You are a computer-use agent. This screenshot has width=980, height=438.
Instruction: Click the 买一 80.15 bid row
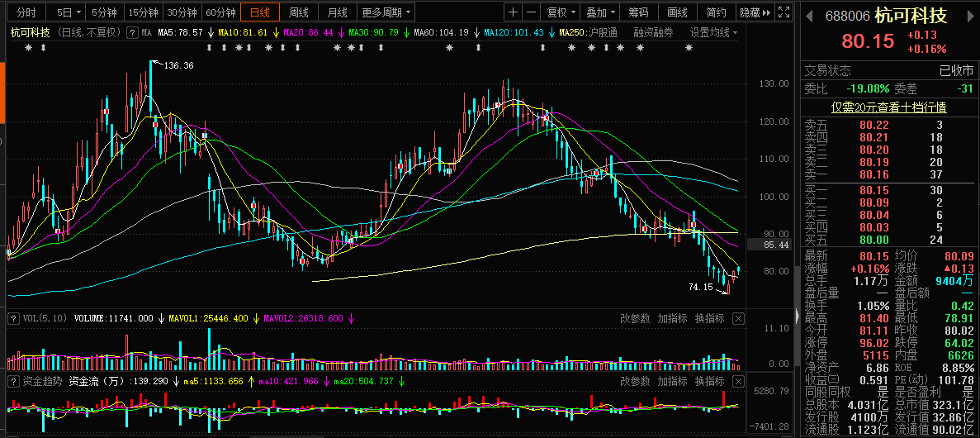coord(888,190)
